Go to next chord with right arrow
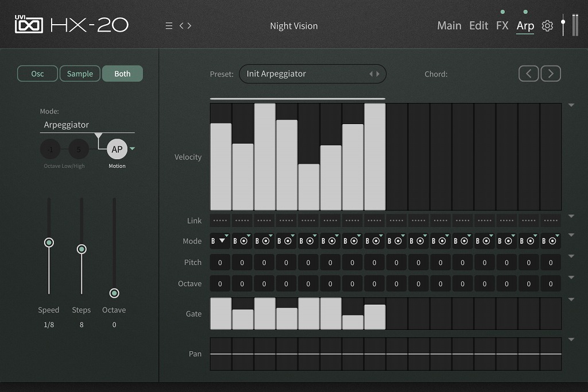 (551, 74)
